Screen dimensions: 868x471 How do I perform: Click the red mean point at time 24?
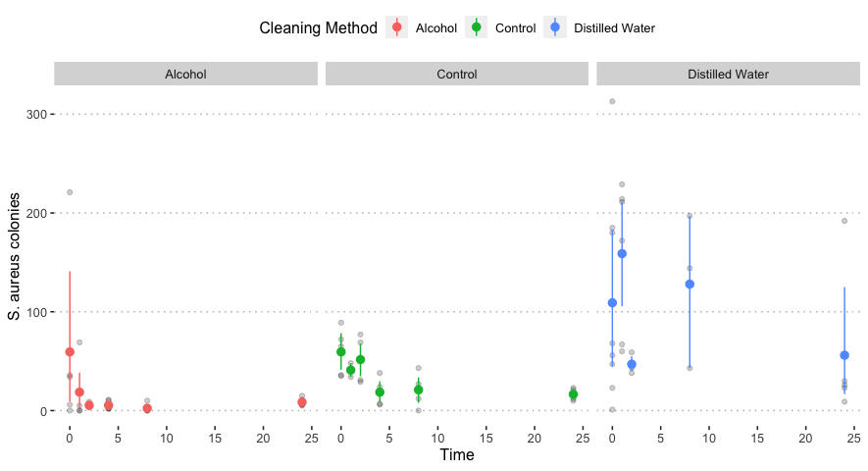point(302,402)
